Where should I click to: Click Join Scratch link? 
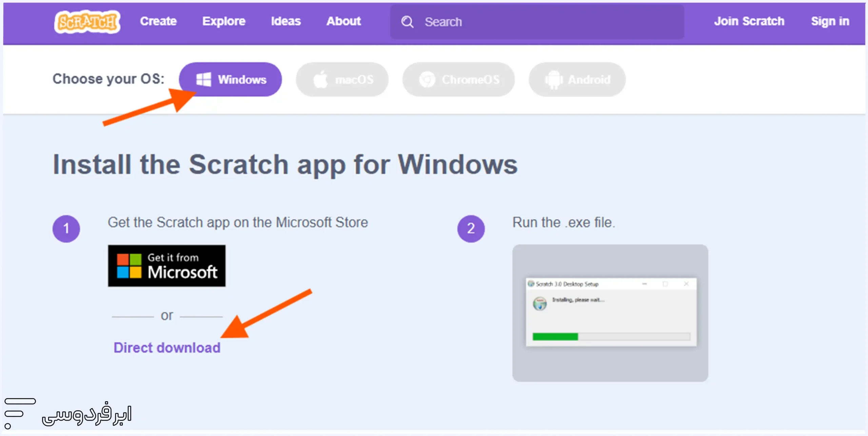pos(749,21)
